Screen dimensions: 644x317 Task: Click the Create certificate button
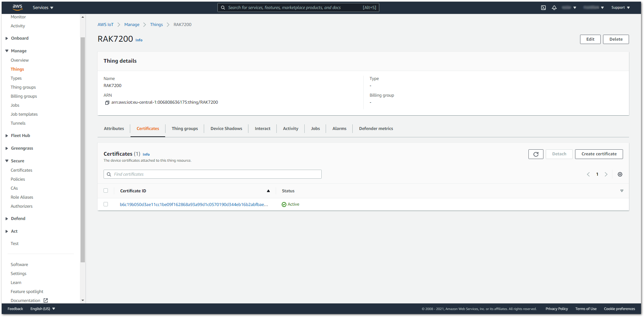tap(599, 154)
